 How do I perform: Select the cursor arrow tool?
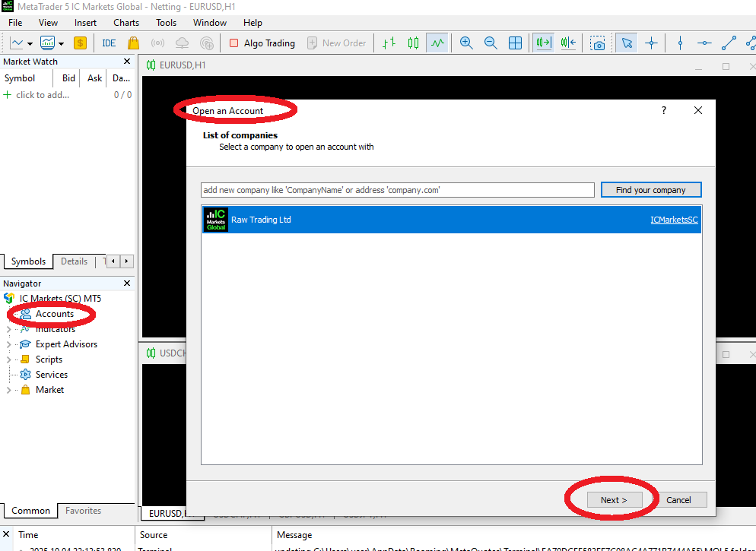pos(626,43)
